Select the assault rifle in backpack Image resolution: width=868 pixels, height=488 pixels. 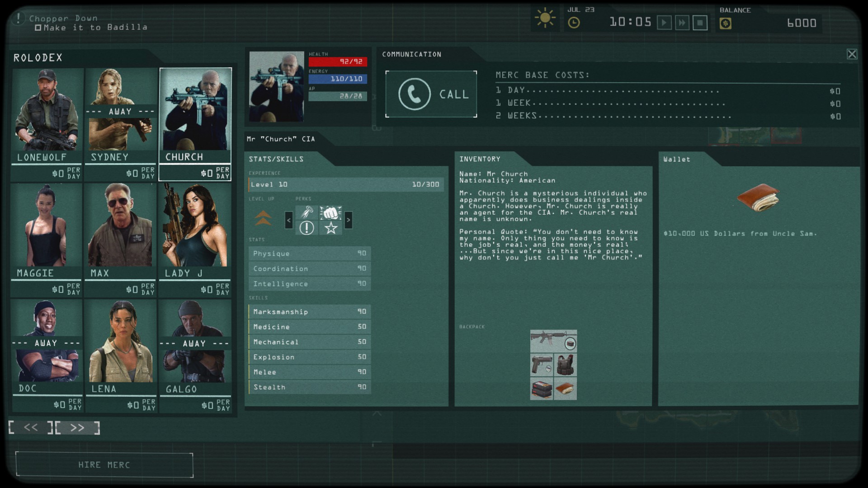pos(548,339)
